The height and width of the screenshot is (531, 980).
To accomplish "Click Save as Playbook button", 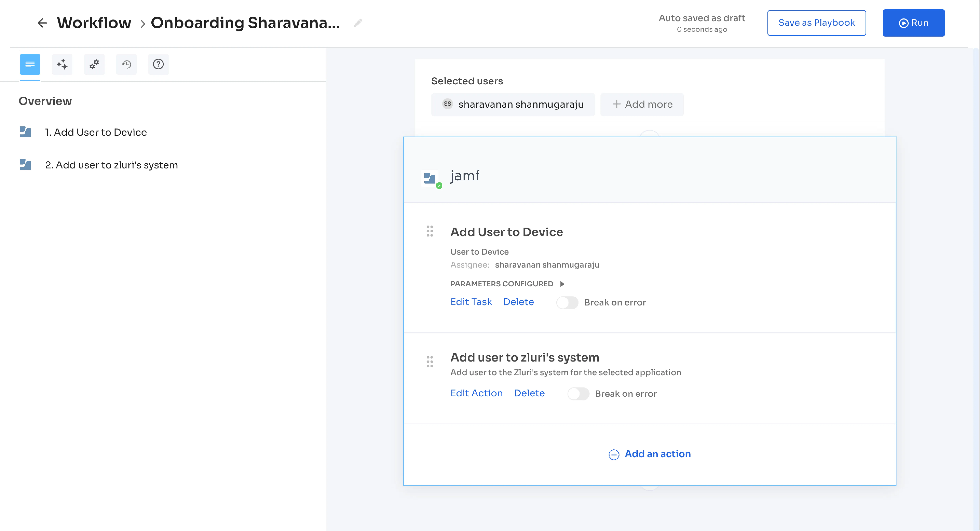I will tap(816, 23).
